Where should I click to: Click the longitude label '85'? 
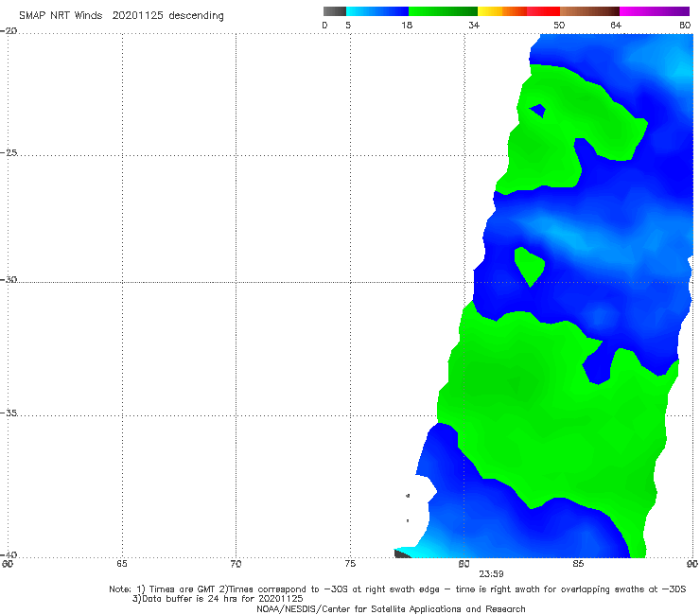(x=578, y=564)
